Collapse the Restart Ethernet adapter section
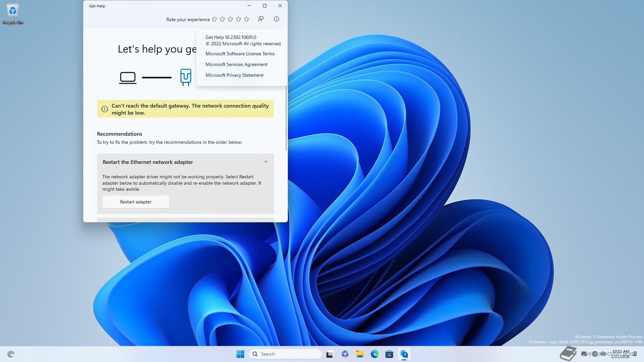This screenshot has height=362, width=644. (266, 162)
